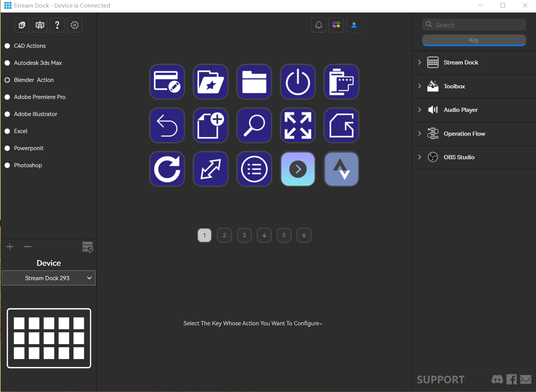This screenshot has width=536, height=392.
Task: Select the starred folder key
Action: pyautogui.click(x=211, y=82)
